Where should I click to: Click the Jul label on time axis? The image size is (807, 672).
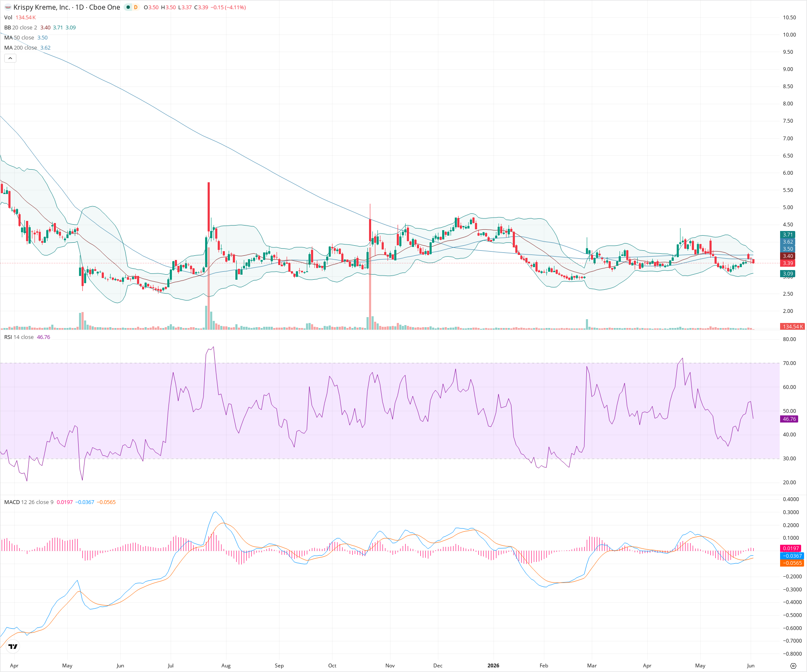171,666
